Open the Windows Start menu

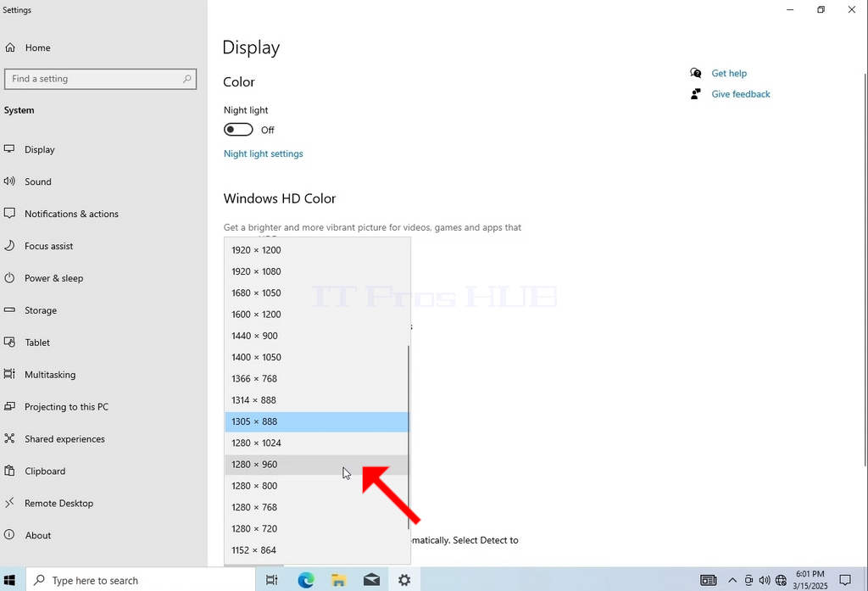(x=9, y=580)
